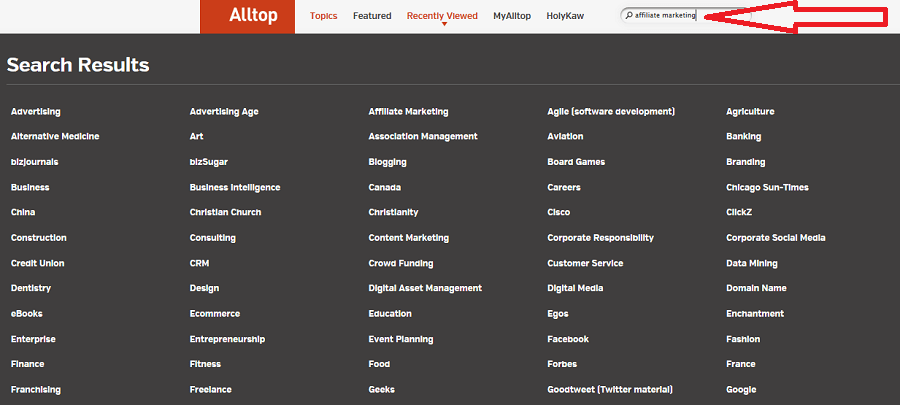Open the Alternative Medicine topic
This screenshot has width=900, height=405.
[x=55, y=137]
